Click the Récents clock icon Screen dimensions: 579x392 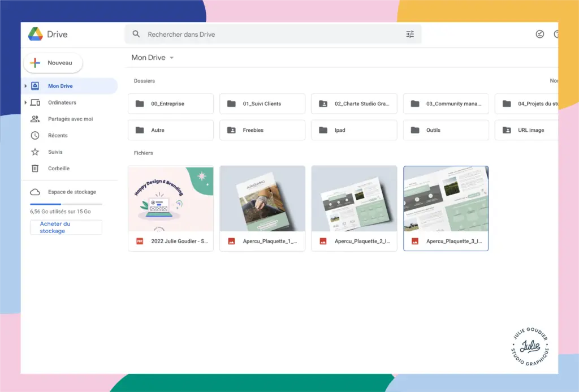tap(35, 136)
